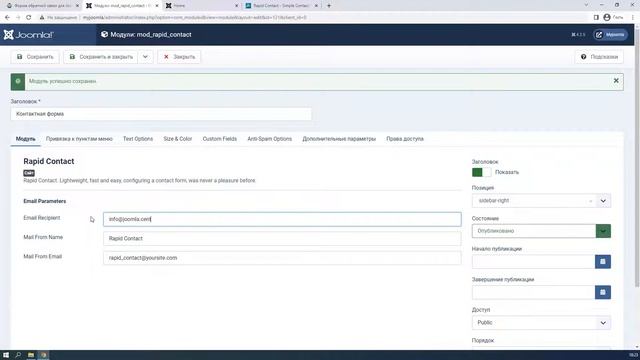This screenshot has height=360, width=640.
Task: Toggle the show title switch
Action: click(x=481, y=172)
